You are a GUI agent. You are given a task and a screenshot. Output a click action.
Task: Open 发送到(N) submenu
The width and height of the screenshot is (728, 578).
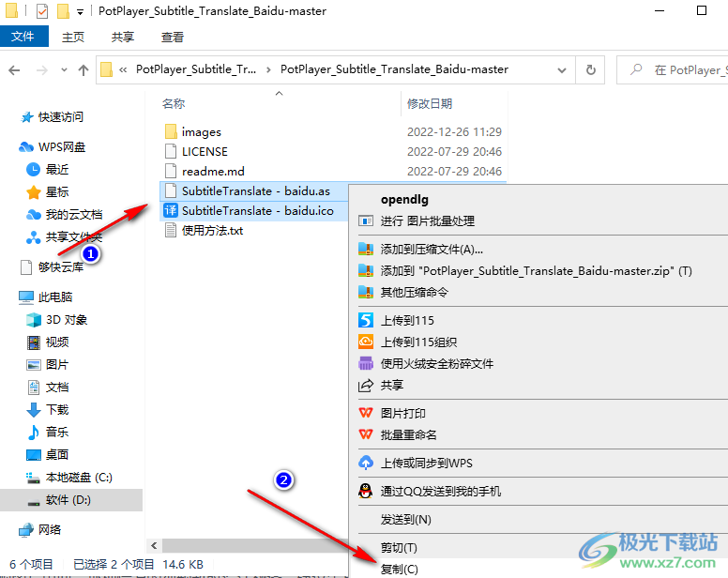tap(405, 520)
